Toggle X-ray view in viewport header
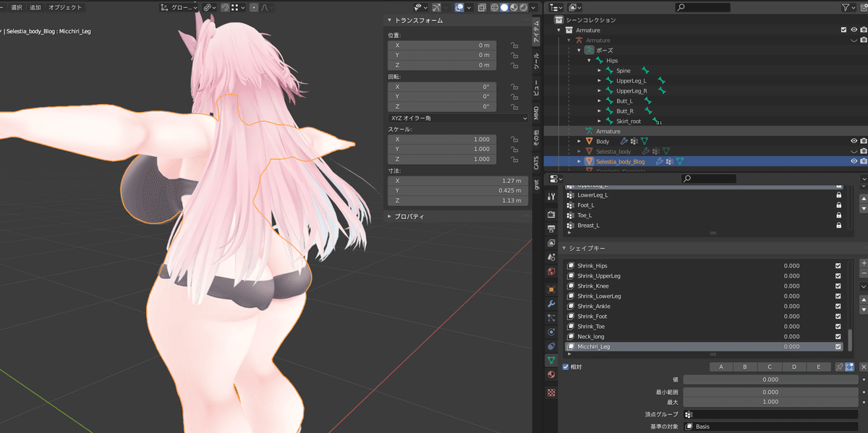 click(x=482, y=7)
